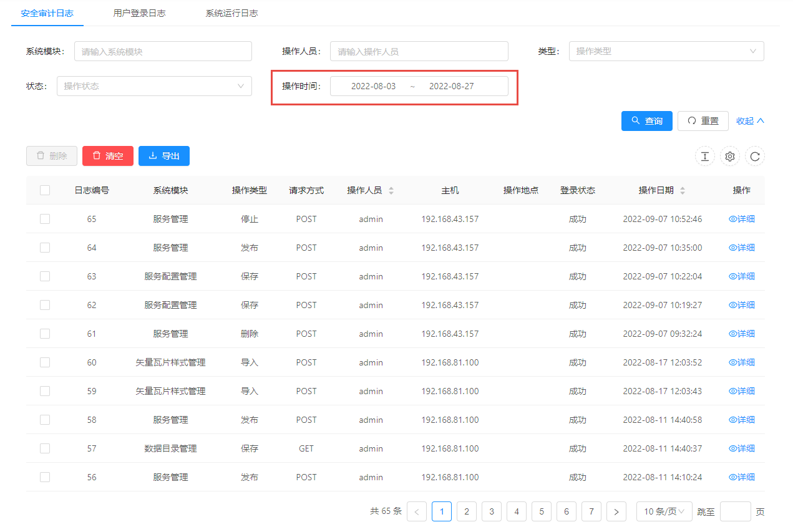The image size is (793, 532).
Task: Click the 查询 search button
Action: (x=646, y=121)
